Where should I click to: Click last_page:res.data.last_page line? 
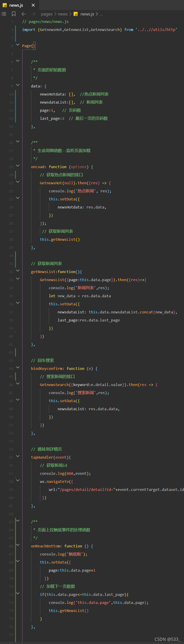[x=89, y=320]
